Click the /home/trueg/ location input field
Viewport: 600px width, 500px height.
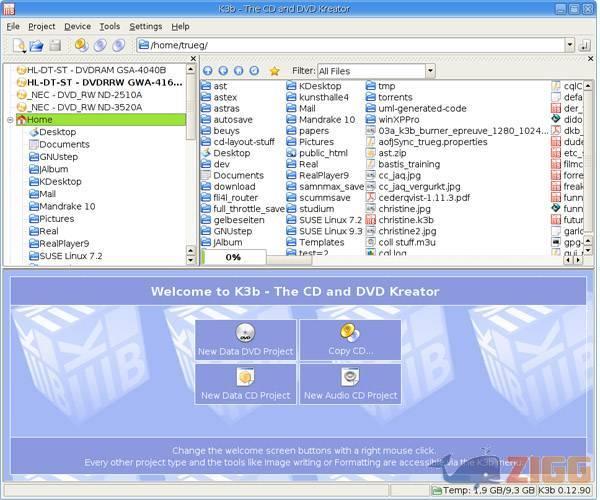350,46
